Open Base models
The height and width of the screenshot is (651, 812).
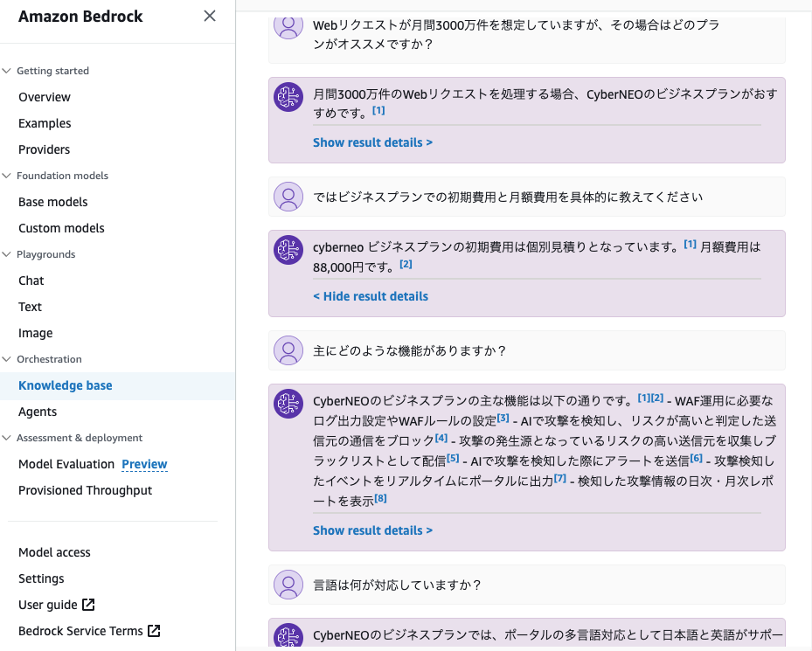(52, 202)
